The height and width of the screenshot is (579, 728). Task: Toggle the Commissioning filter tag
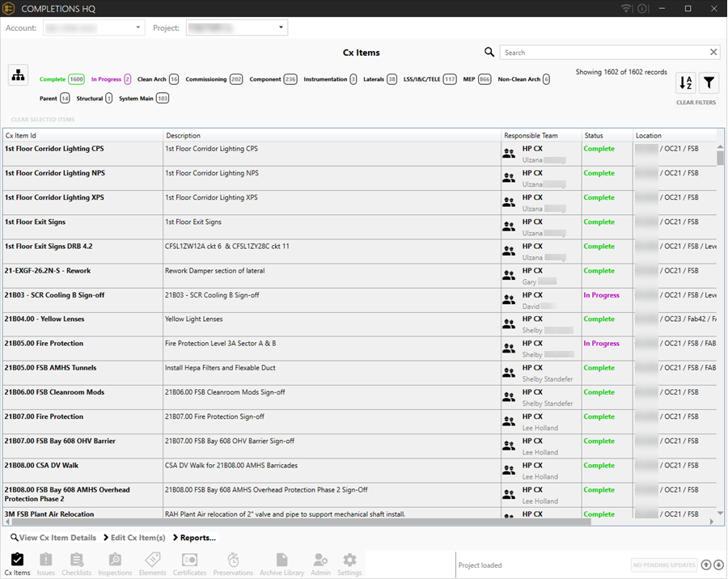point(214,79)
